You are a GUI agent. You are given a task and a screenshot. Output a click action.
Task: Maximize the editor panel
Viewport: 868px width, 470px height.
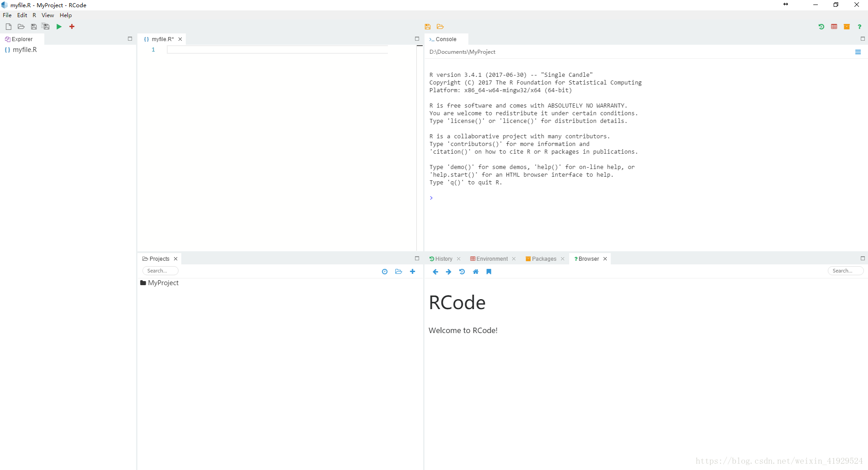pos(417,39)
